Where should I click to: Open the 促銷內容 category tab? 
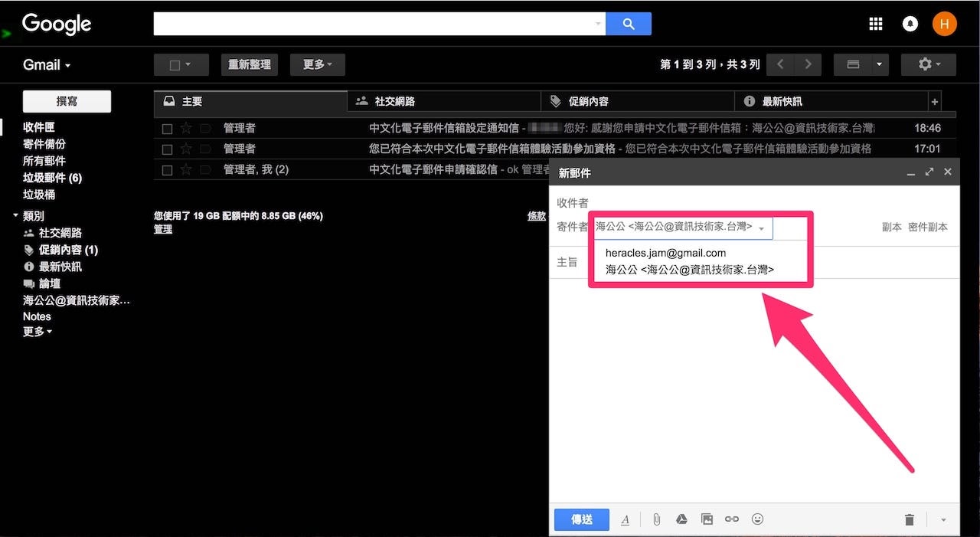pos(590,100)
